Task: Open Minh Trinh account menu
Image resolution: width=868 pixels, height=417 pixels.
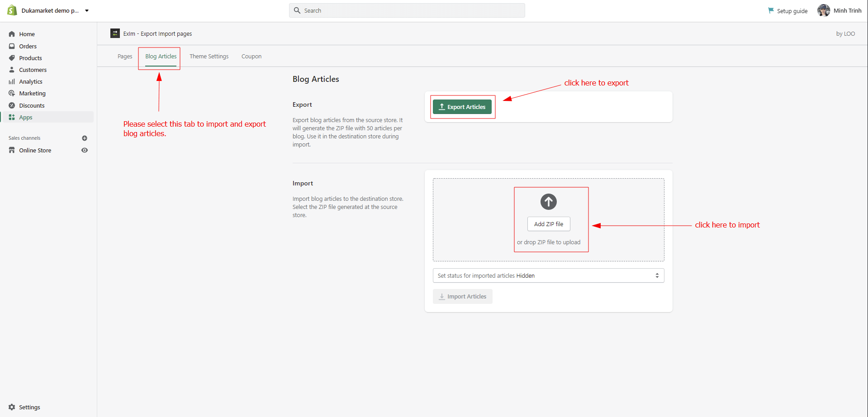Action: coord(840,11)
